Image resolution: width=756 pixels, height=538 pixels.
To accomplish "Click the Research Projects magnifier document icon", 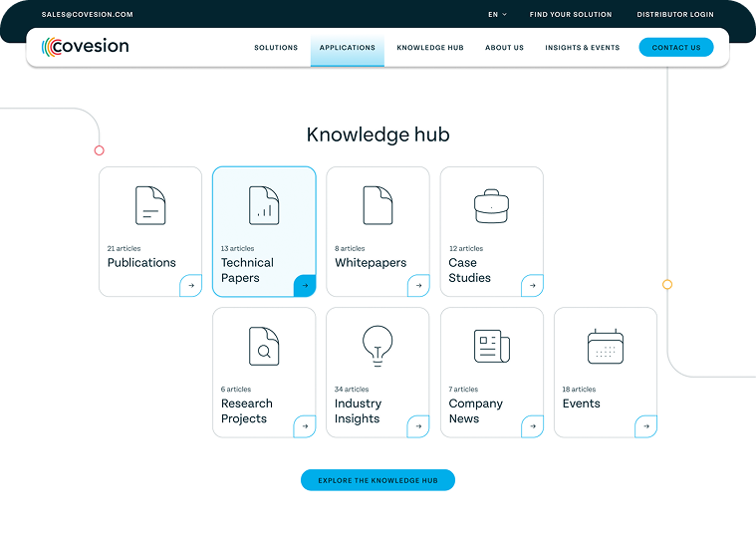I will tap(264, 346).
